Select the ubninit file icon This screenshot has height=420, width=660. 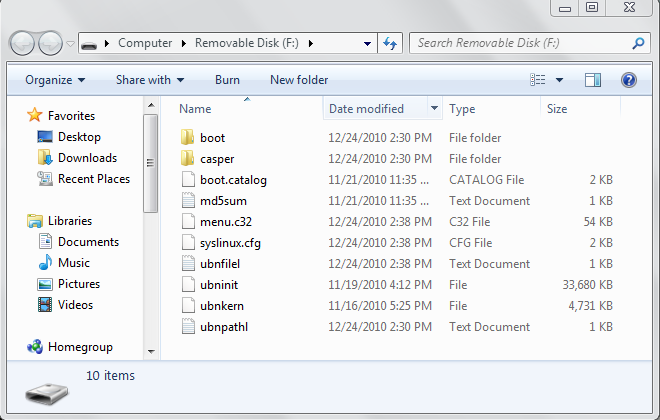coord(188,284)
